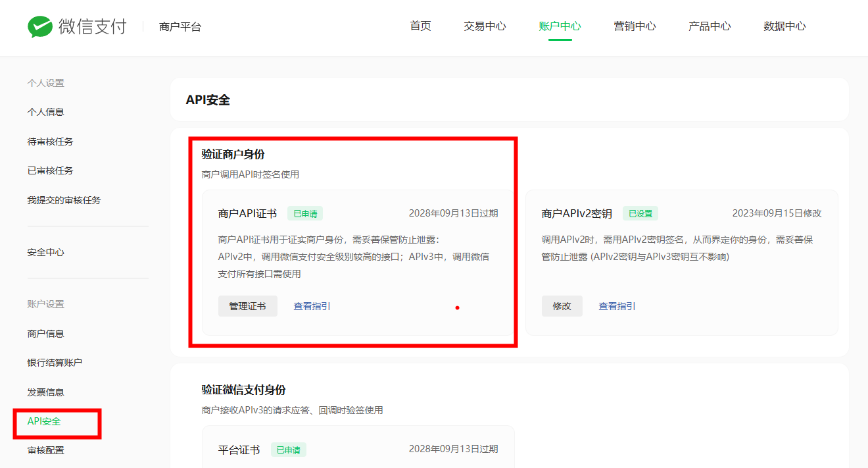868x468 pixels.
Task: Click the WeChat Pay logo icon
Action: pos(39,27)
